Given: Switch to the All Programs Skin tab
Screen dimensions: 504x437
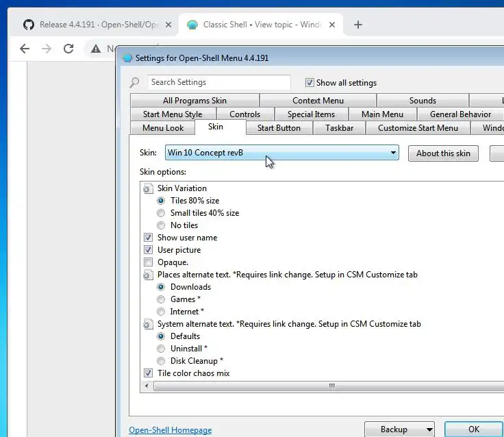Looking at the screenshot, I should pyautogui.click(x=194, y=101).
